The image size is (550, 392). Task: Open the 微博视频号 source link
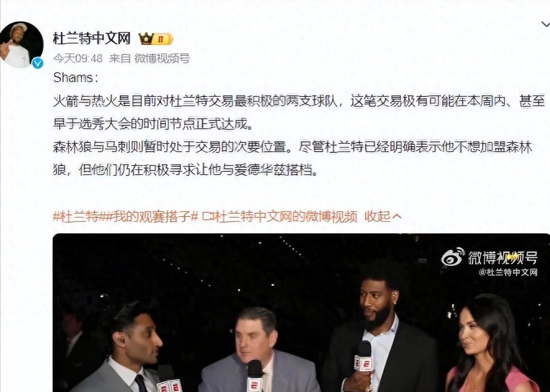(x=162, y=58)
